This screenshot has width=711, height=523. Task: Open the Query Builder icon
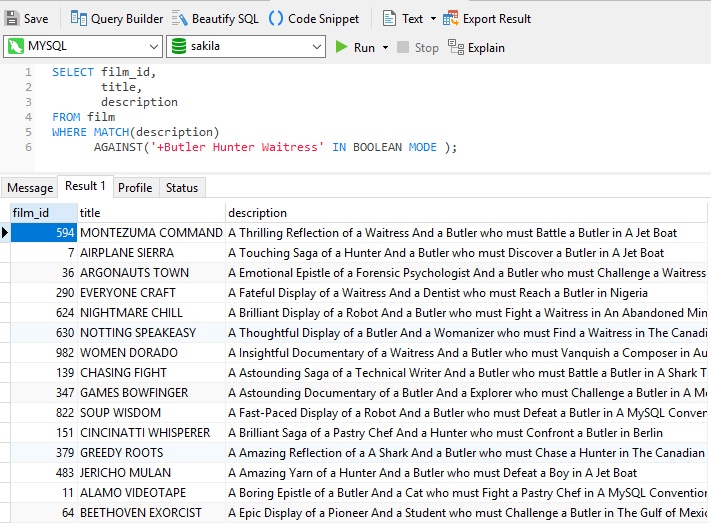78,19
